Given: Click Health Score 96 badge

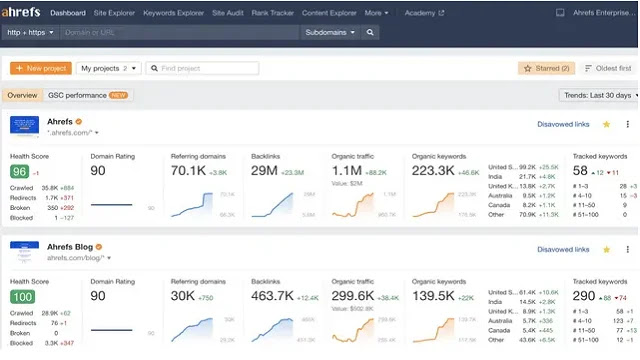Looking at the screenshot, I should pos(20,171).
